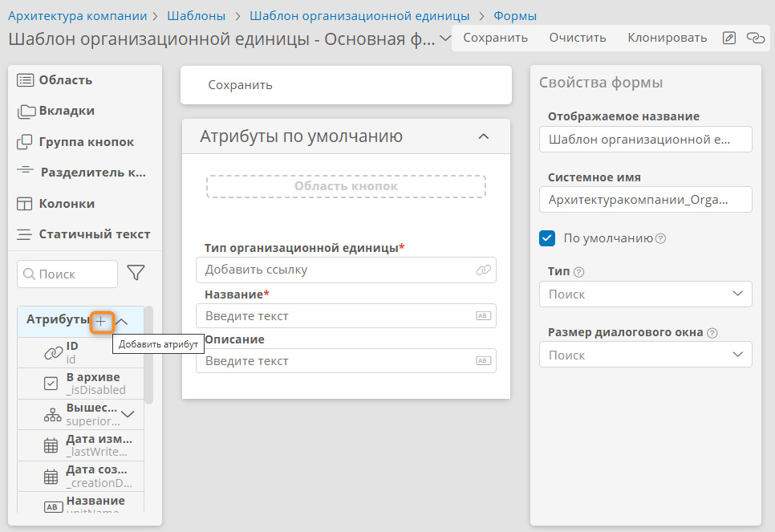Click the Сохранить button on the form canvas
775x532 pixels.
[x=240, y=85]
